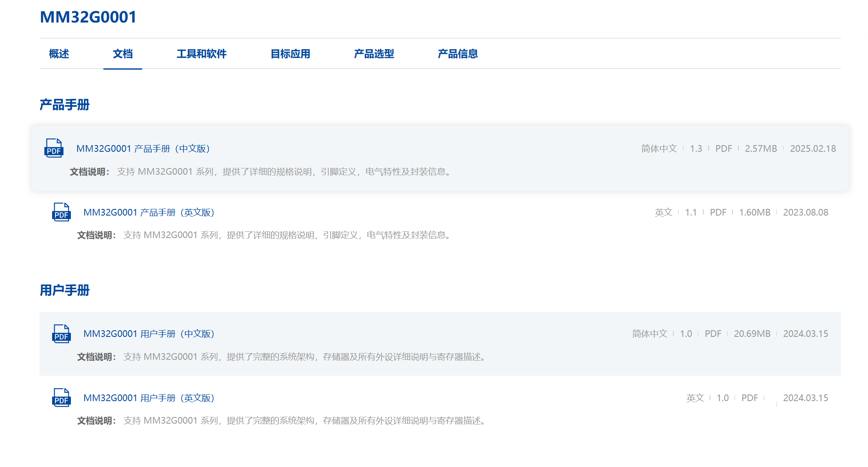Select the 文档 tab

[x=123, y=54]
